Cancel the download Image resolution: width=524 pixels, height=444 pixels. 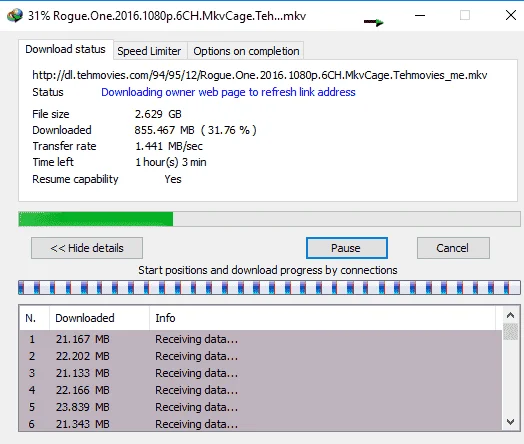453,248
